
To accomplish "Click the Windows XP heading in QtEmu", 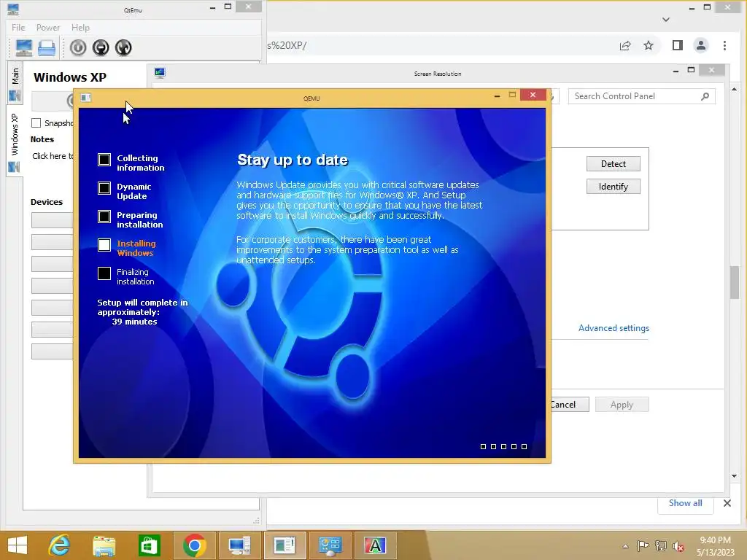I will 70,77.
